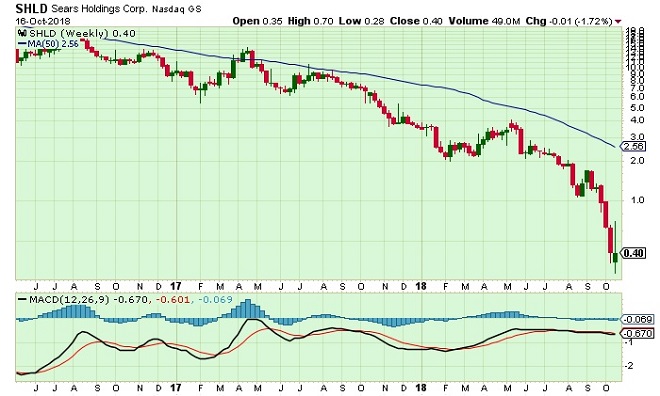This screenshot has height=396, width=660.
Task: Click the date '16-Oct-2018'
Action: point(43,21)
